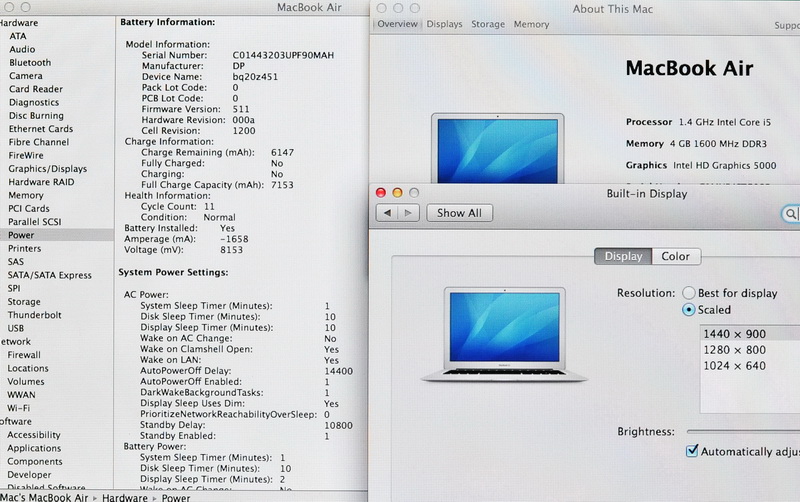Switch to the Display tab
The width and height of the screenshot is (800, 502).
[x=623, y=256]
